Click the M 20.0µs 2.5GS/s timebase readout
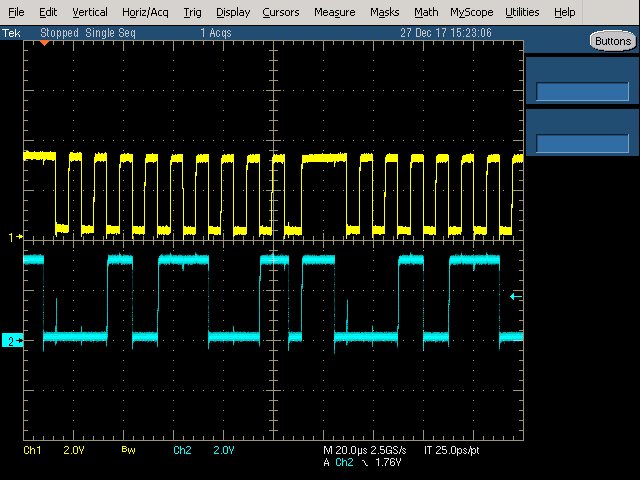Image resolution: width=640 pixels, height=480 pixels. coord(364,450)
